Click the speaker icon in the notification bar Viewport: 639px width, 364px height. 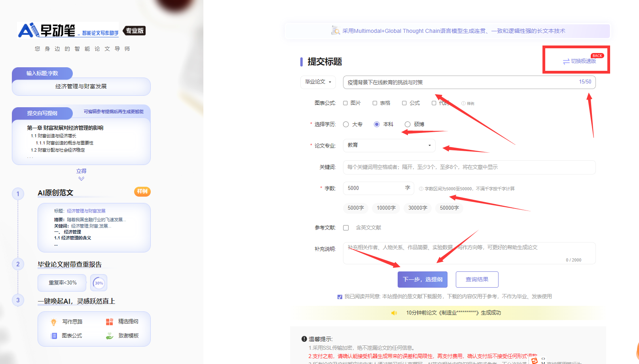(x=394, y=313)
